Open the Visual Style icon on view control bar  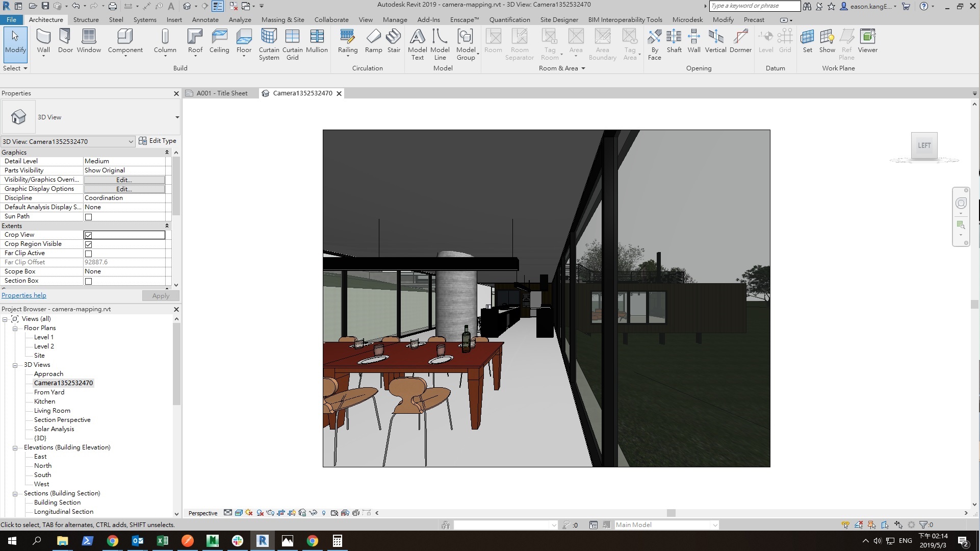238,513
